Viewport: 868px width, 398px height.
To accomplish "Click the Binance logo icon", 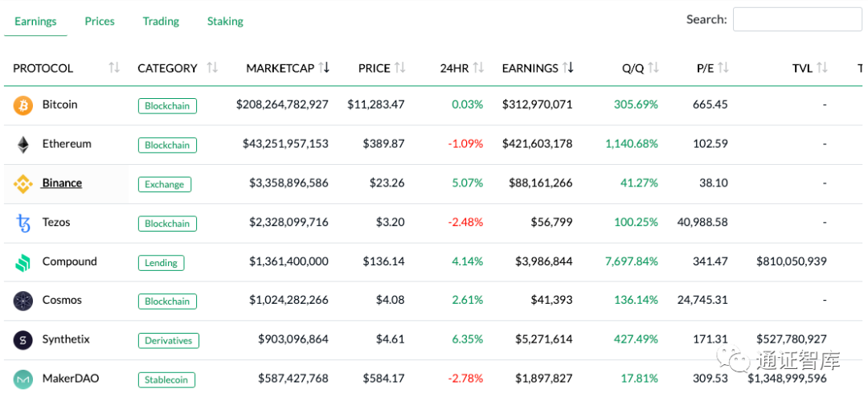I will point(23,184).
